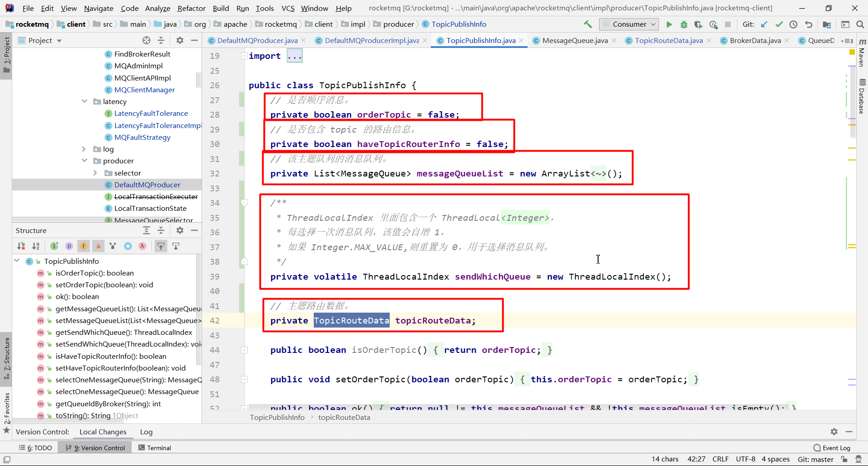Update project via the blue Git arrow

click(764, 24)
